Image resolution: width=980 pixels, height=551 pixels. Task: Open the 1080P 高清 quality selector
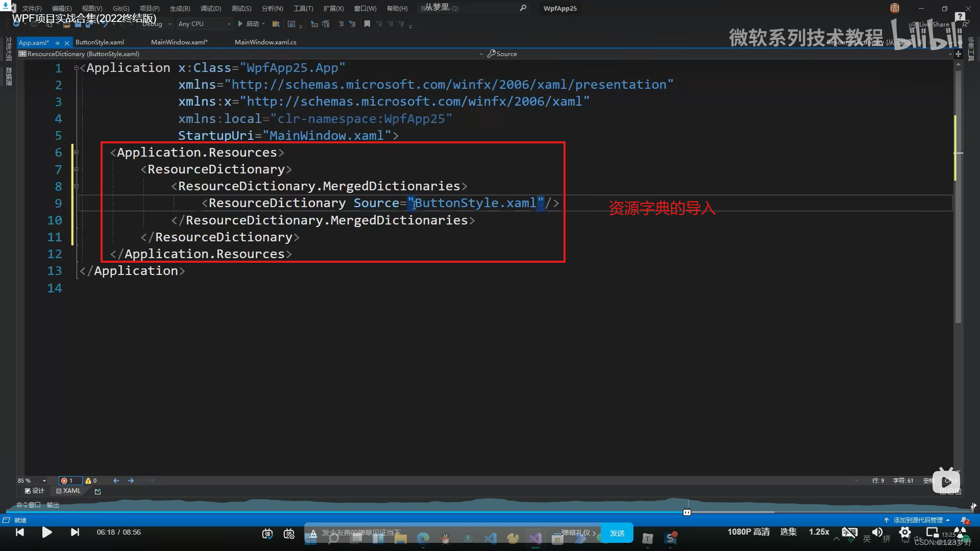point(748,532)
